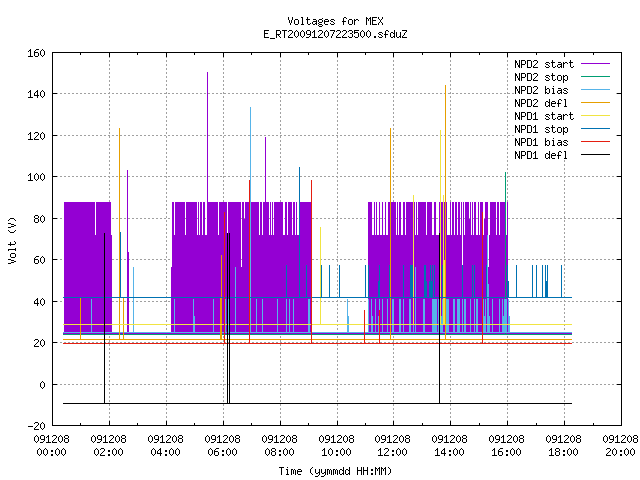Click the NPD1 bias legend label

pos(541,142)
